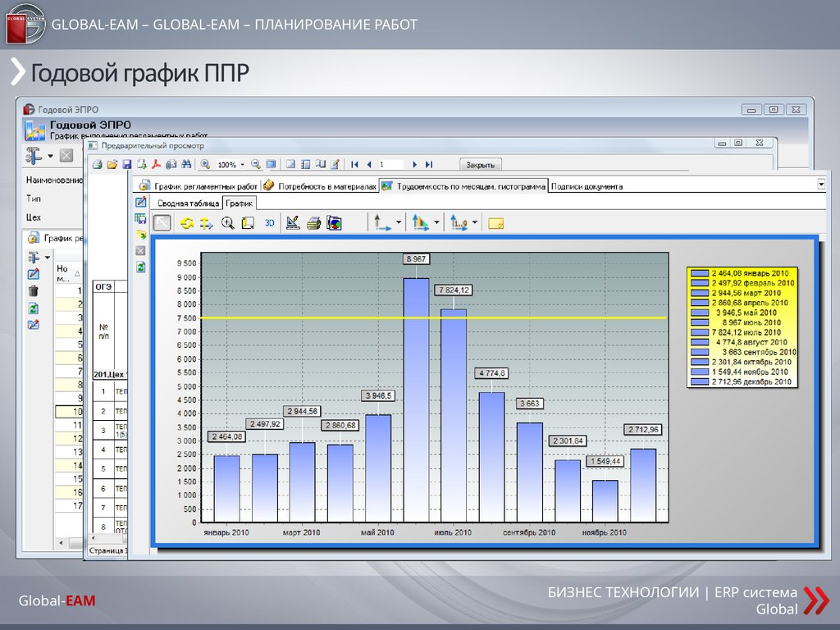Click data label 1 549,44 on chart
Viewport: 840px width, 630px height.
(x=605, y=461)
